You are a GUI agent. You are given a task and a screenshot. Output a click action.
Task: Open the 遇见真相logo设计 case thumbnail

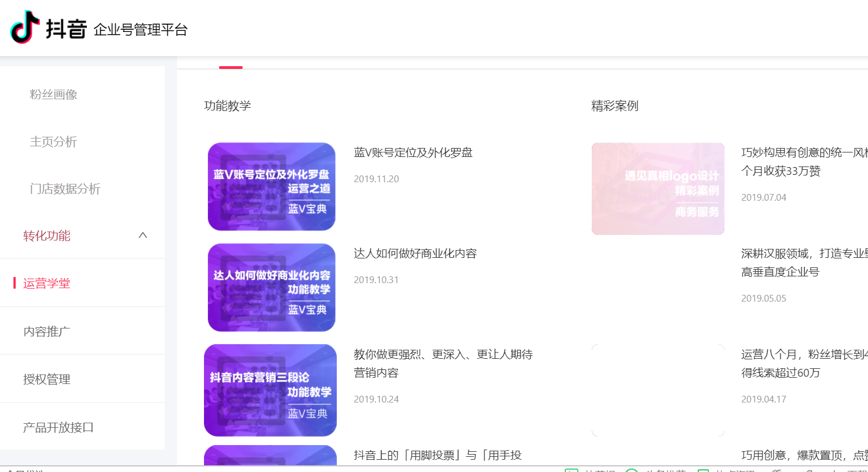click(x=658, y=188)
